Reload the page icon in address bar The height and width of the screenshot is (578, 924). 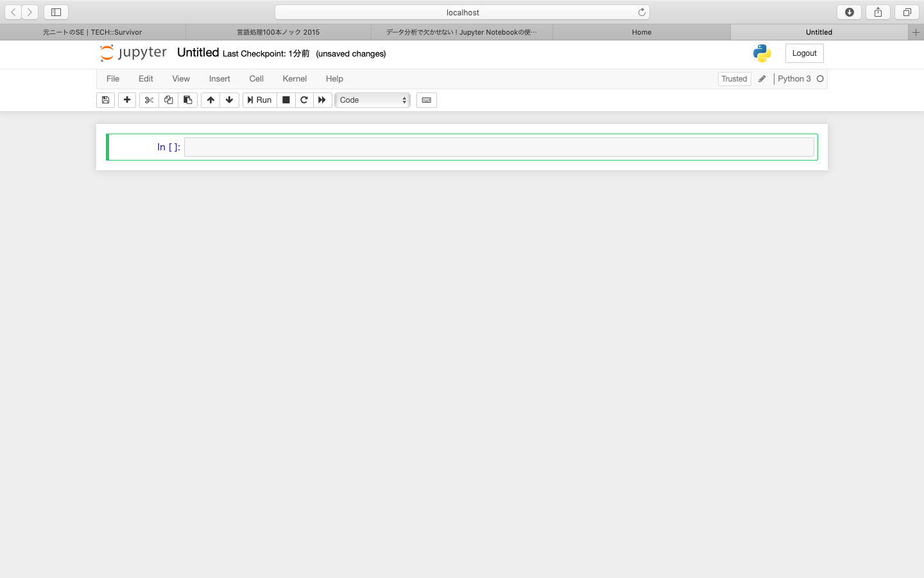642,12
